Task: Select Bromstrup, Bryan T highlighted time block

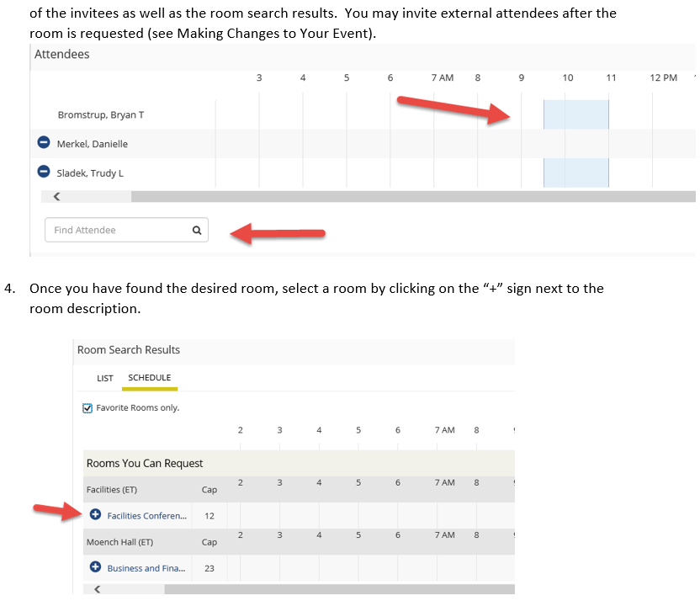Action: click(575, 114)
